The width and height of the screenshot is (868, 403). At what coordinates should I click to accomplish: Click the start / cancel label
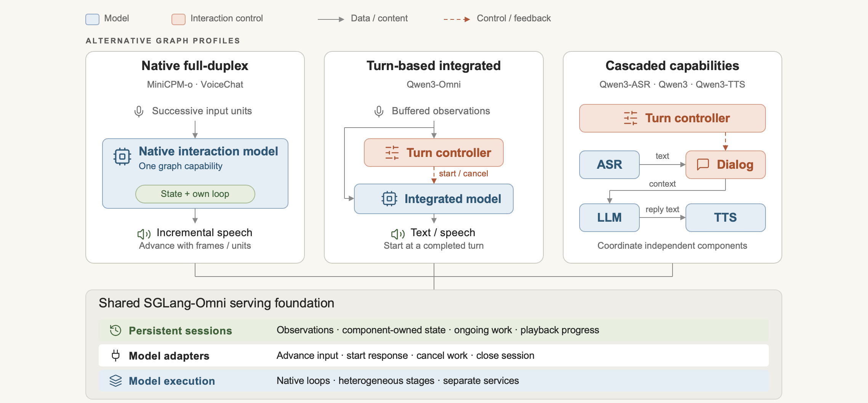[x=463, y=173]
